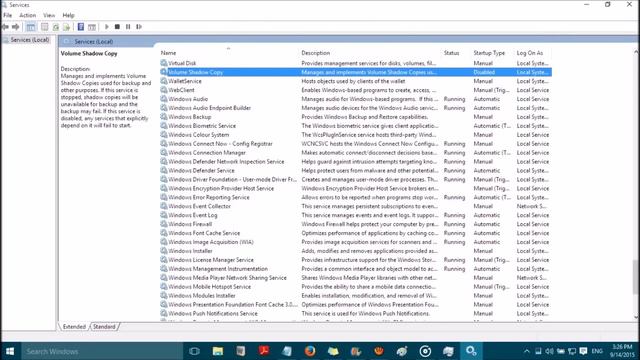This screenshot has height=360, width=640.
Task: Click the Stop Service square icon
Action: (117, 27)
